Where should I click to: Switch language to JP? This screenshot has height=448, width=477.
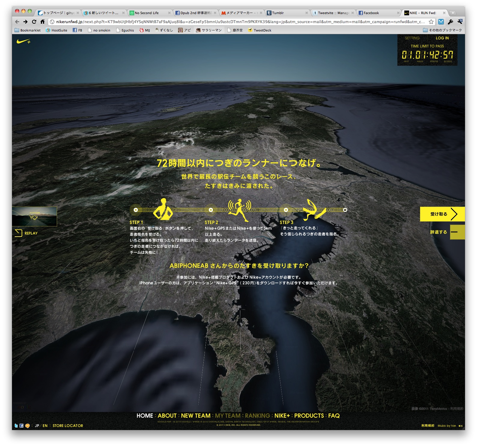pyautogui.click(x=37, y=425)
